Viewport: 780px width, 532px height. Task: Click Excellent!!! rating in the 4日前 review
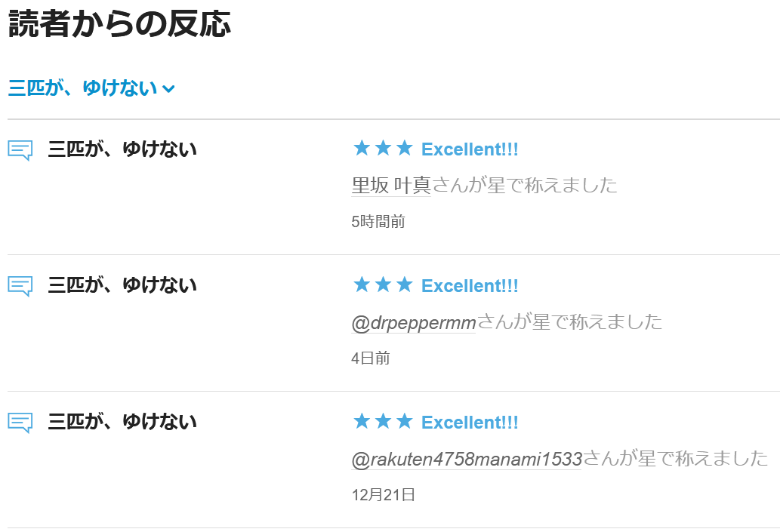tap(470, 286)
